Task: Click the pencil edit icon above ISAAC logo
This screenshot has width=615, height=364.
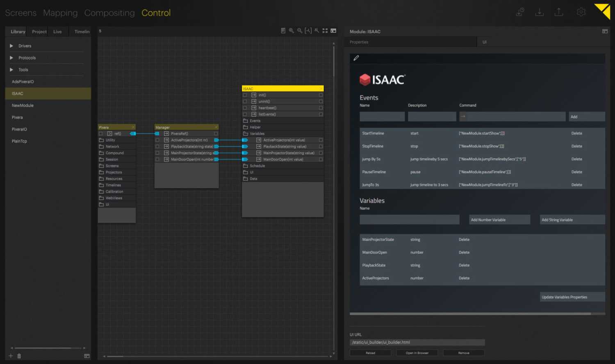Action: 356,58
